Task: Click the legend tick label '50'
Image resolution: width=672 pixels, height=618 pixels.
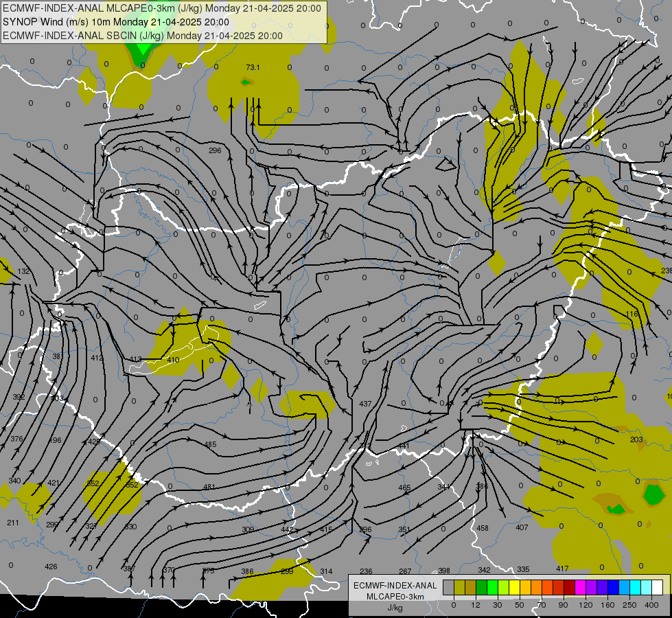Action: coord(520,605)
